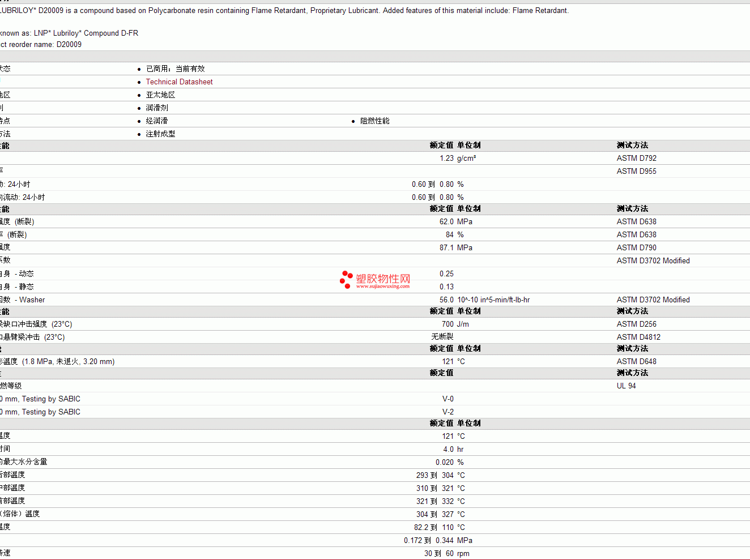Viewport: 750px width, 560px height.
Task: Click the Washer wear factor value 56.0
Action: [x=446, y=300]
